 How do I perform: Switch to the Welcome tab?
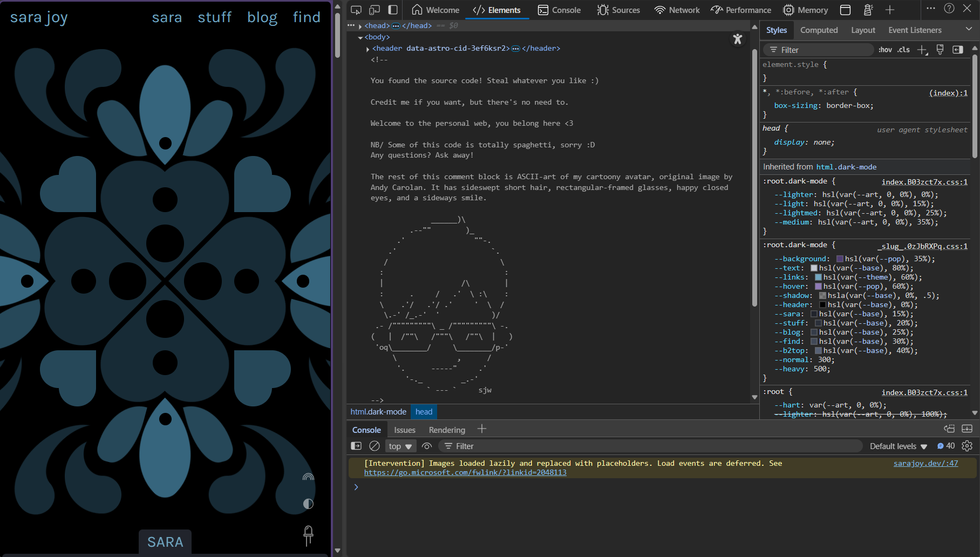coord(435,10)
